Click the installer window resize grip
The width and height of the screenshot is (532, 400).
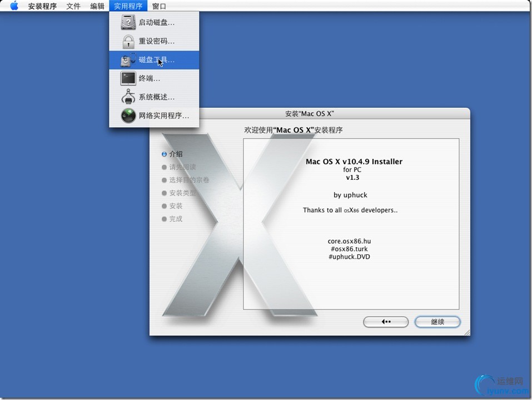(467, 333)
